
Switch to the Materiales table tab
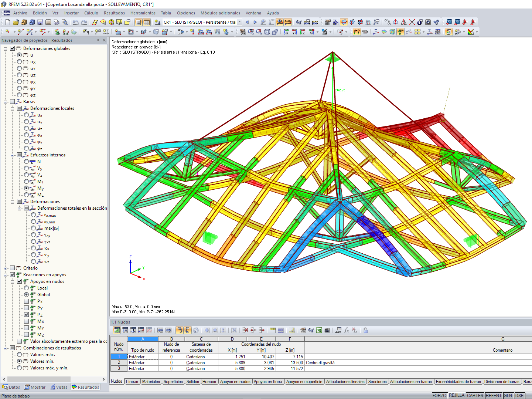tap(151, 382)
